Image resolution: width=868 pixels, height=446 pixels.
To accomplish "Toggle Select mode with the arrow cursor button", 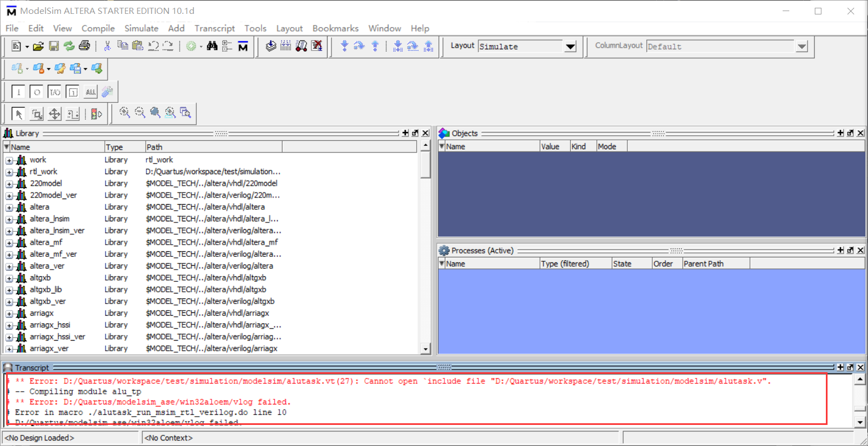I will pyautogui.click(x=19, y=113).
